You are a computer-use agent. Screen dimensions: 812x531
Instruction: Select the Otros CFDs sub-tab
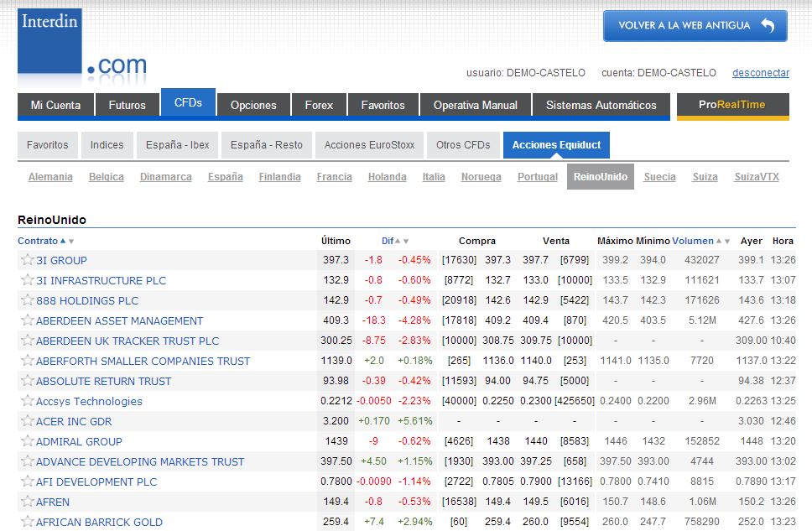coord(463,145)
